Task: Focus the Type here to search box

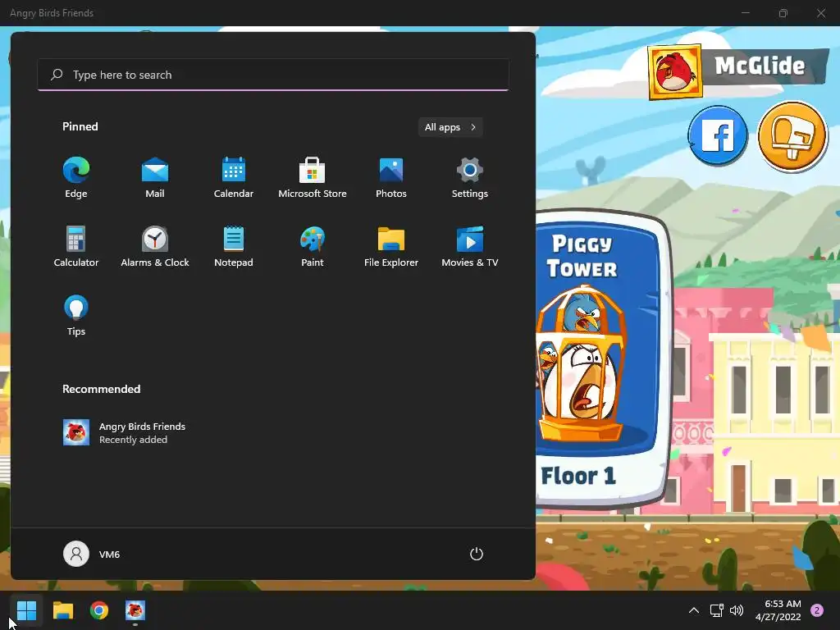Action: pos(273,75)
